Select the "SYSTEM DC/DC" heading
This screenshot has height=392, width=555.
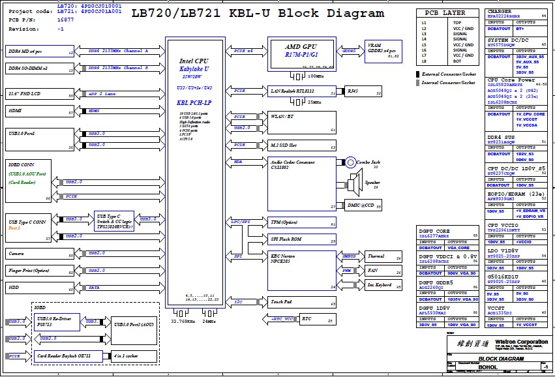[508, 40]
